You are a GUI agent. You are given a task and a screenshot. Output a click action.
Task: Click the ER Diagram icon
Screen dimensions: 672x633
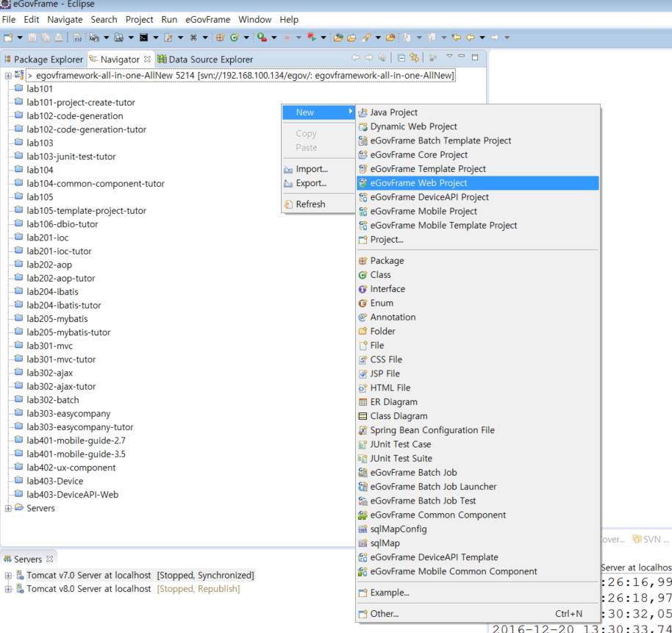[362, 402]
